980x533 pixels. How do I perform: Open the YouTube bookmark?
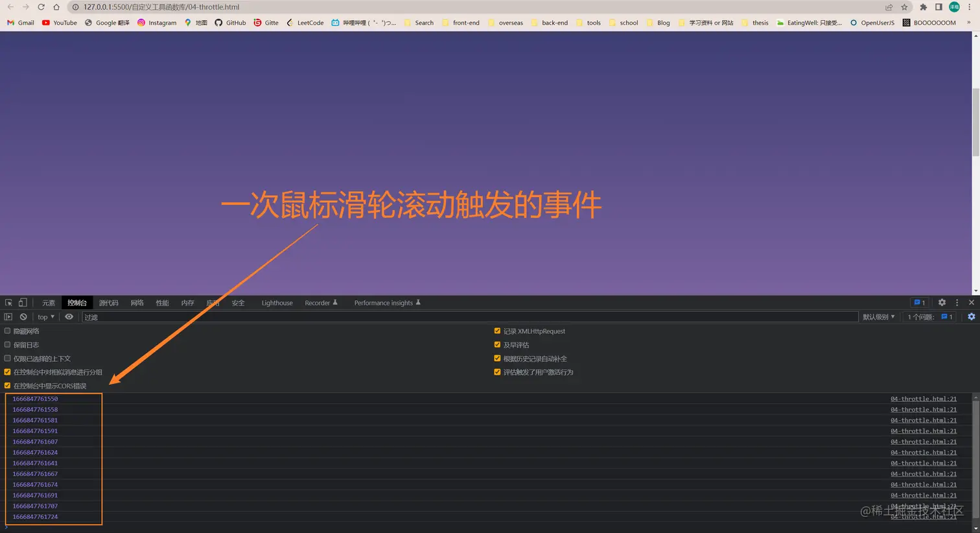60,23
